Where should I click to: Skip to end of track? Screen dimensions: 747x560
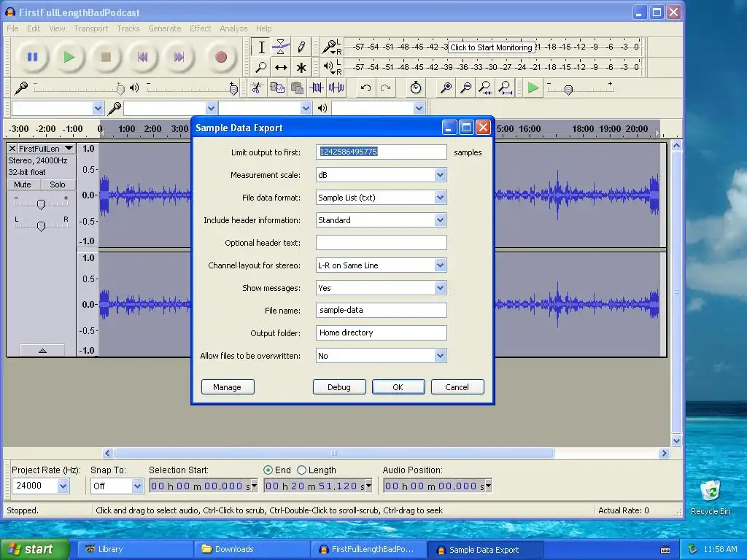179,57
